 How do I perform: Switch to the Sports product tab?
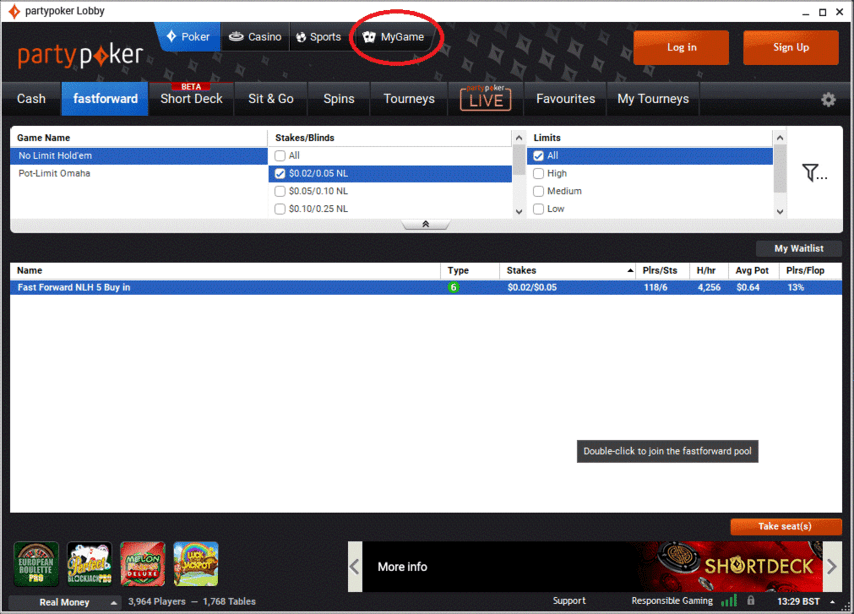coord(319,37)
